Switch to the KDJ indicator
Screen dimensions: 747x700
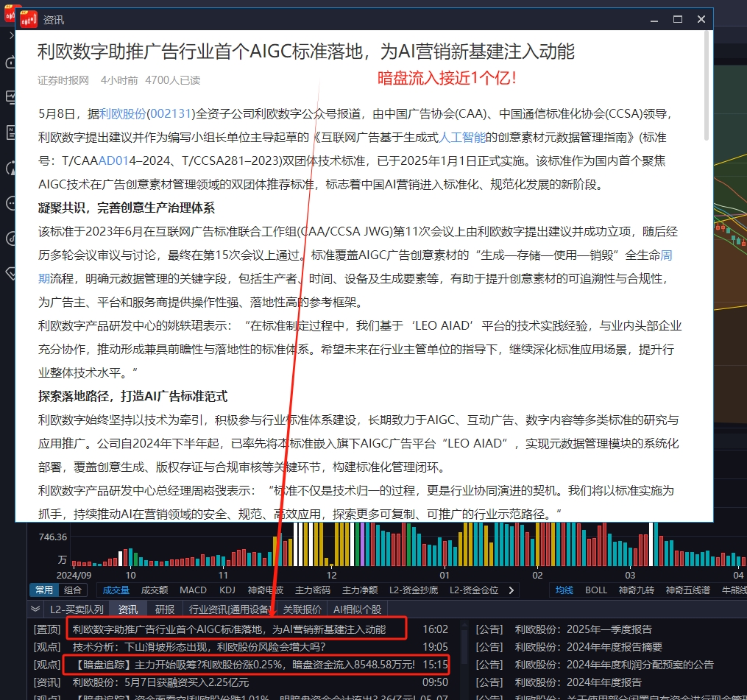(x=227, y=590)
